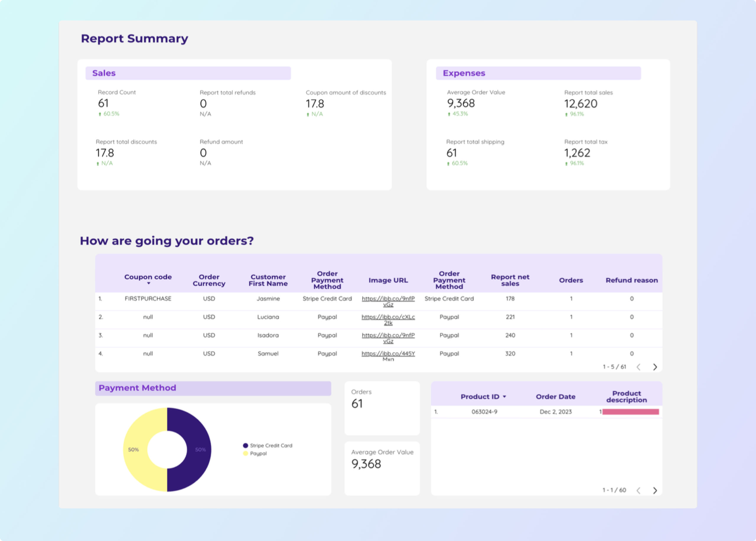Image resolution: width=756 pixels, height=541 pixels.
Task: Sort by Customer First Name header
Action: 268,280
